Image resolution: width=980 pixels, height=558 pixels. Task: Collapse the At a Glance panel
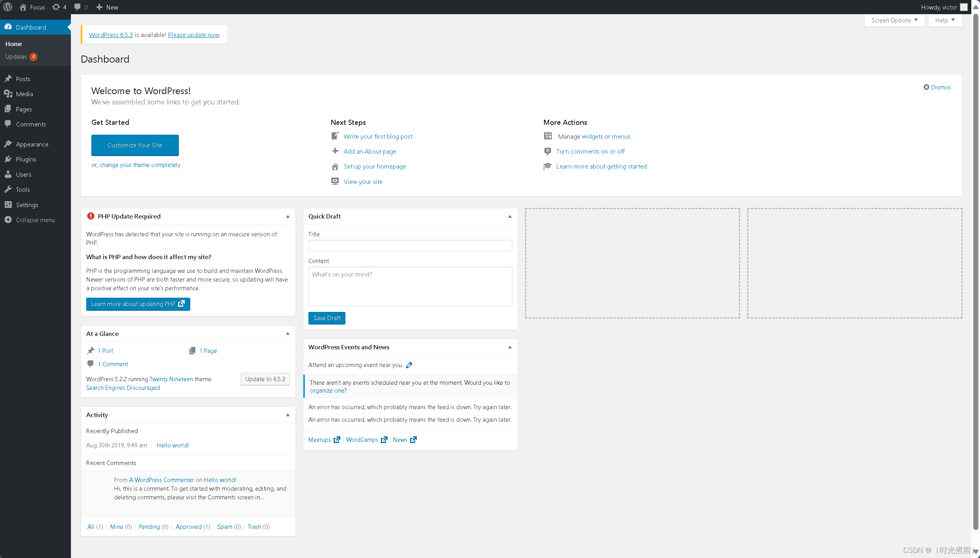288,334
